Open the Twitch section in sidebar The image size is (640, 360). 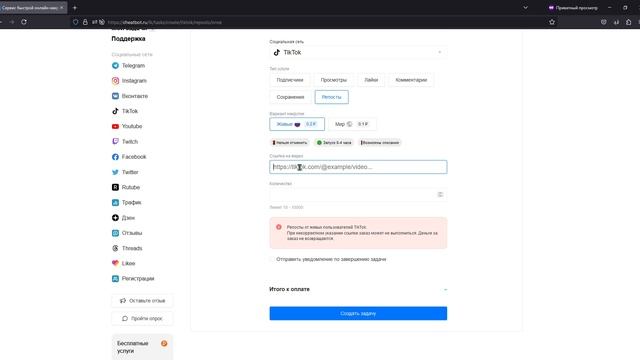[125, 142]
